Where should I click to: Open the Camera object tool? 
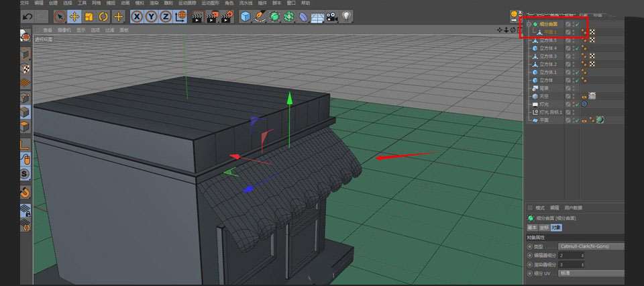pos(331,16)
